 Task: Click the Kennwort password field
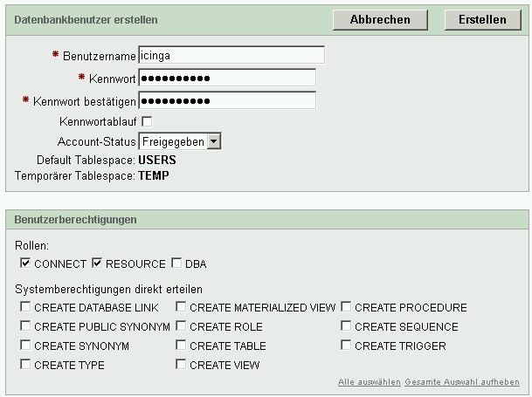click(x=227, y=79)
